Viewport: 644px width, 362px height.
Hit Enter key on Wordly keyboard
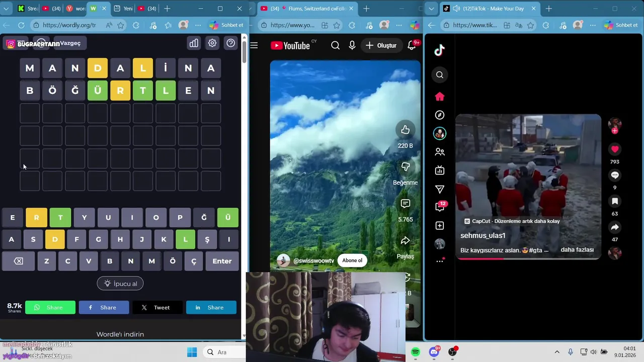[222, 261]
